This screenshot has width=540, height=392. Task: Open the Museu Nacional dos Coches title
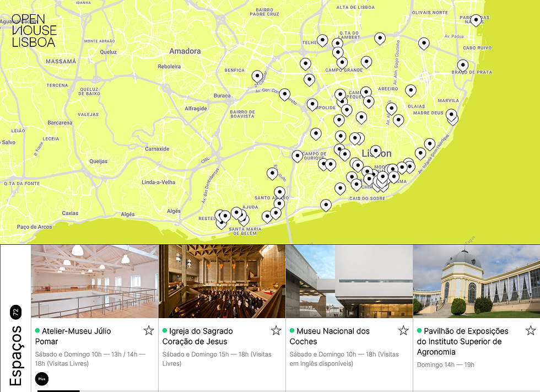(x=330, y=336)
